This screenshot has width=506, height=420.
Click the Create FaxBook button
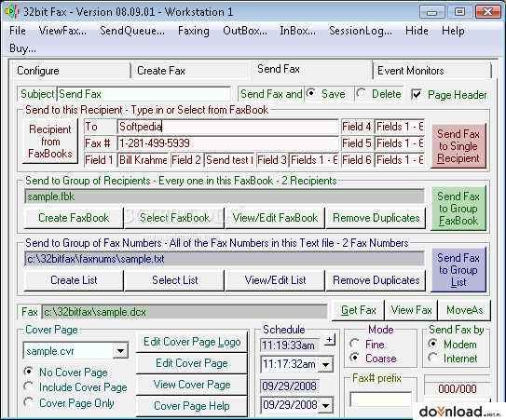[x=74, y=218]
